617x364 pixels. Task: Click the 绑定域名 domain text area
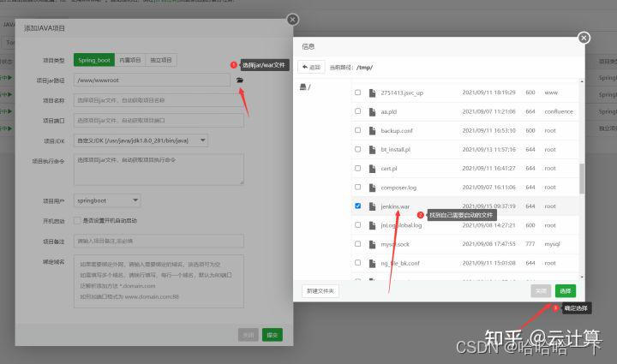pyautogui.click(x=159, y=281)
